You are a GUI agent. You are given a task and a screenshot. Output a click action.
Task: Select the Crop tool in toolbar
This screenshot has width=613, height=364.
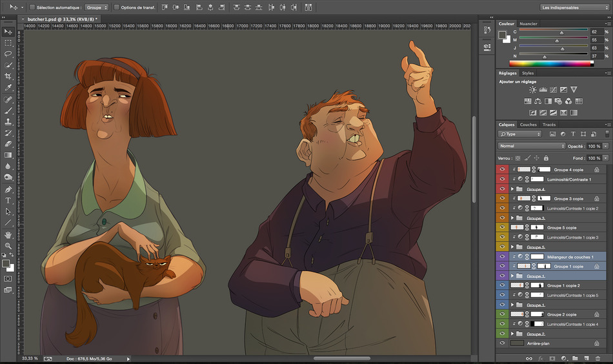tap(8, 76)
